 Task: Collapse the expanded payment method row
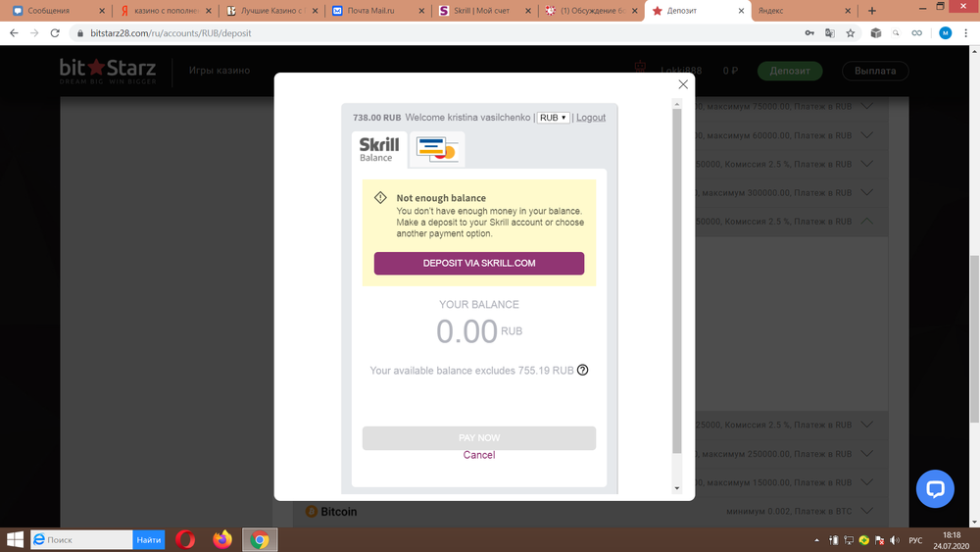coord(867,222)
